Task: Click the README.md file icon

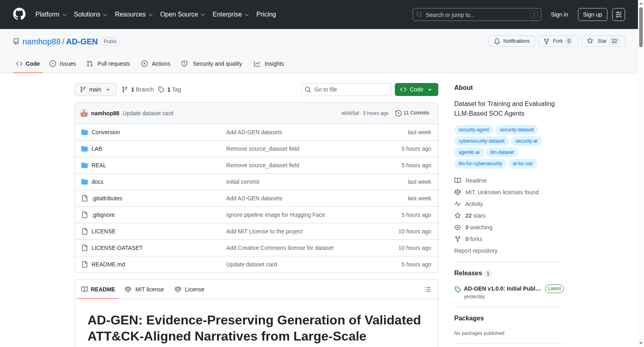Action: point(85,264)
